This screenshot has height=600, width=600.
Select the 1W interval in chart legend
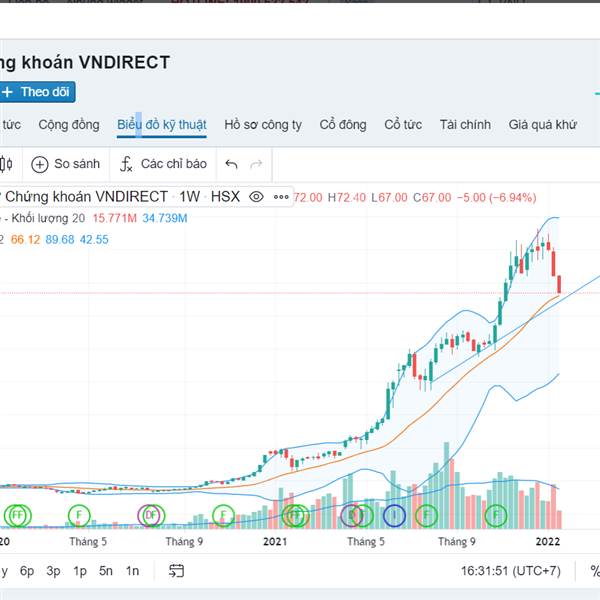[x=189, y=197]
